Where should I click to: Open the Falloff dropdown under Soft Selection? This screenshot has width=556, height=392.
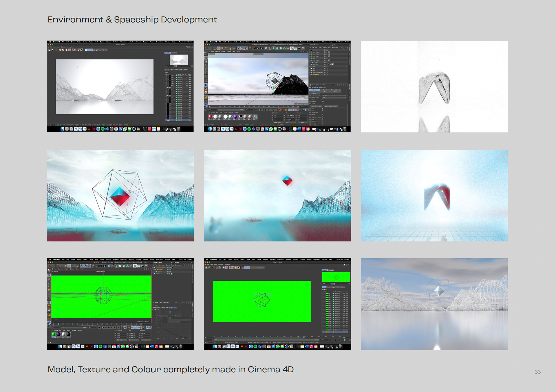pos(163,316)
